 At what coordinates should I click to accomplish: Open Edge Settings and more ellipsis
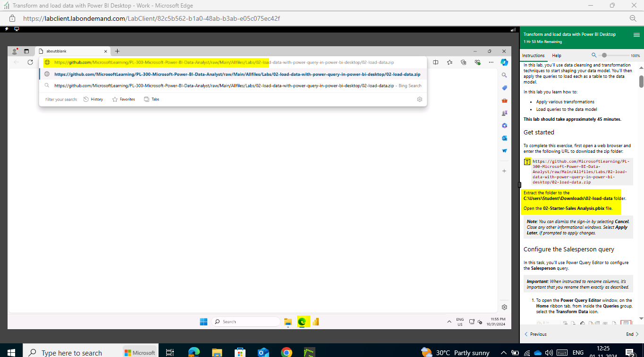point(491,62)
